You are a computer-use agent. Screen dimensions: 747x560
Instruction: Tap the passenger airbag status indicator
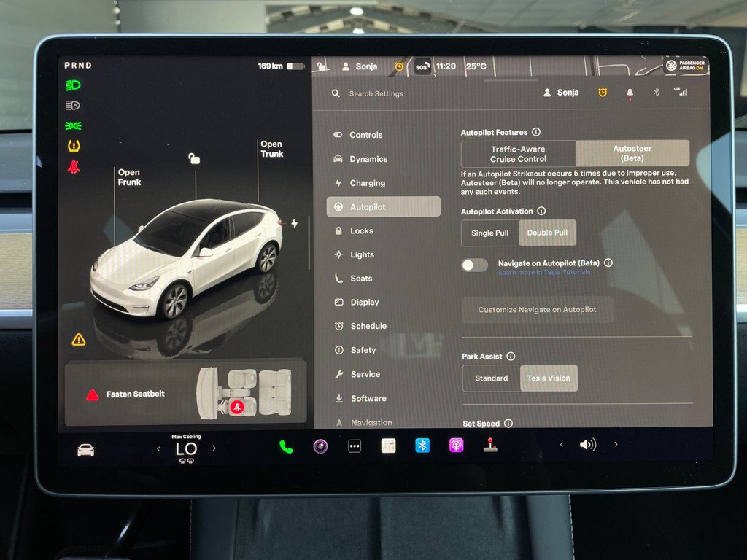pyautogui.click(x=686, y=65)
